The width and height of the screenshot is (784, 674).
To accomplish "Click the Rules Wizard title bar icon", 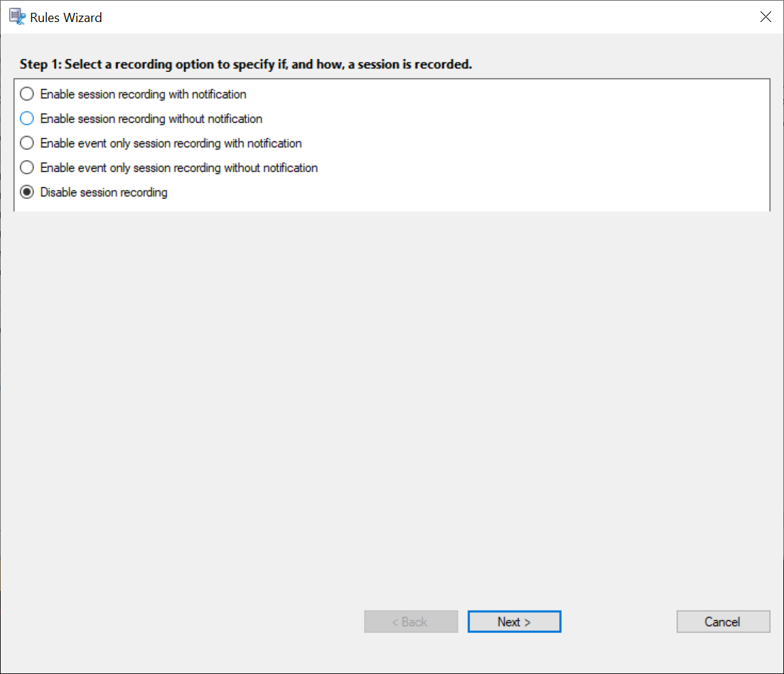I will pyautogui.click(x=17, y=17).
